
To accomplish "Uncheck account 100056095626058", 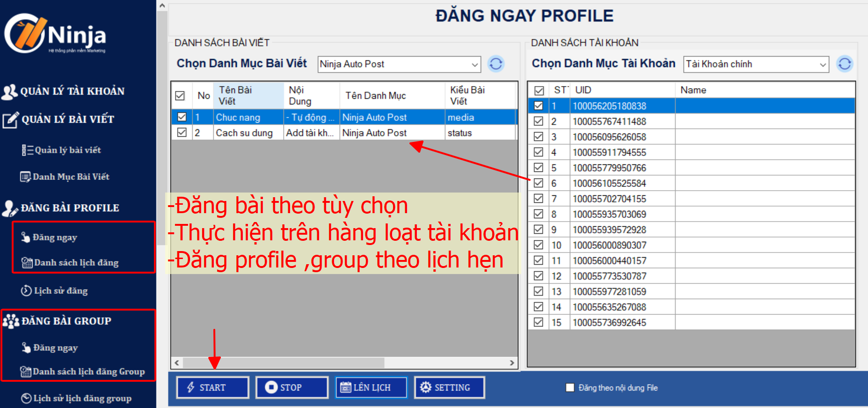I will tap(539, 137).
